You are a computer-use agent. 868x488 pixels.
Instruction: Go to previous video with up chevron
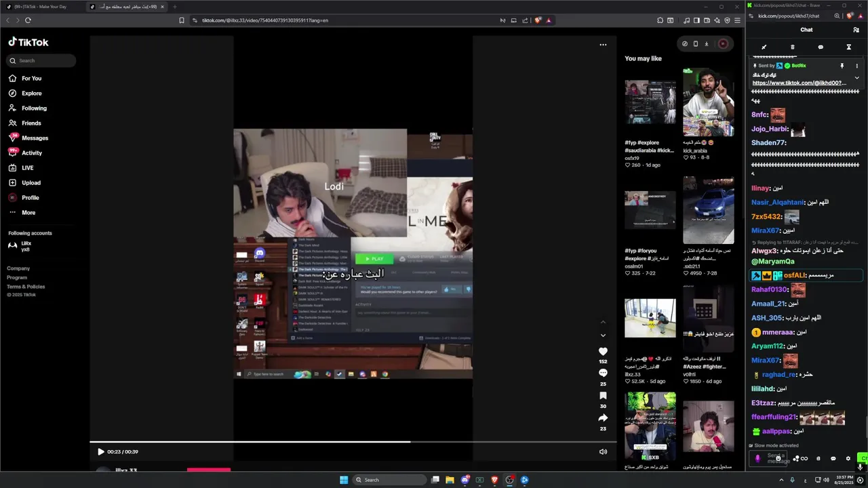pyautogui.click(x=603, y=321)
